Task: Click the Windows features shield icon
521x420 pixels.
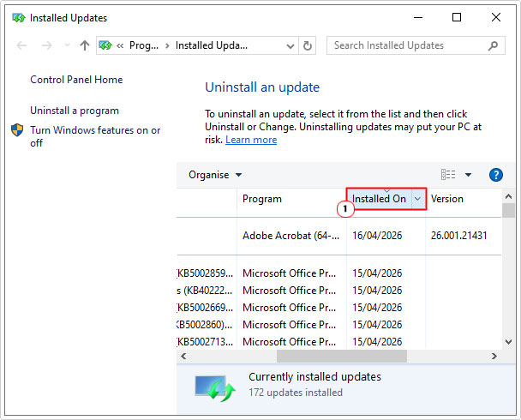Action: tap(17, 130)
